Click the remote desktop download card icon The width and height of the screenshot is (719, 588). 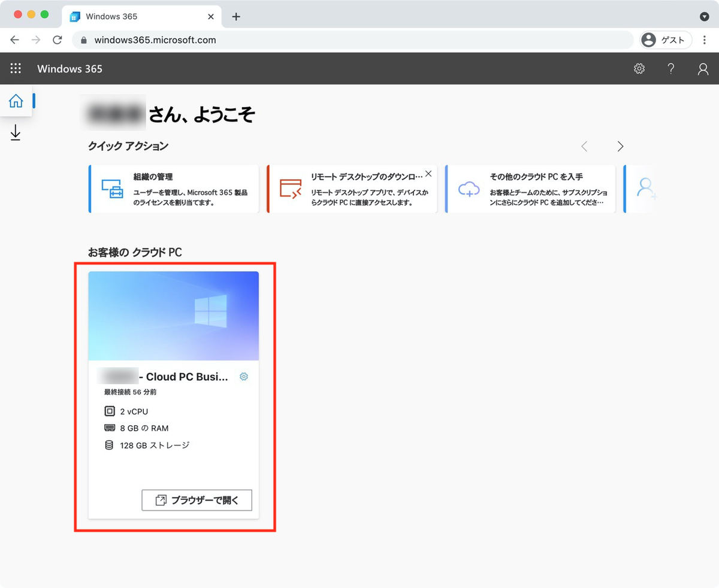290,189
